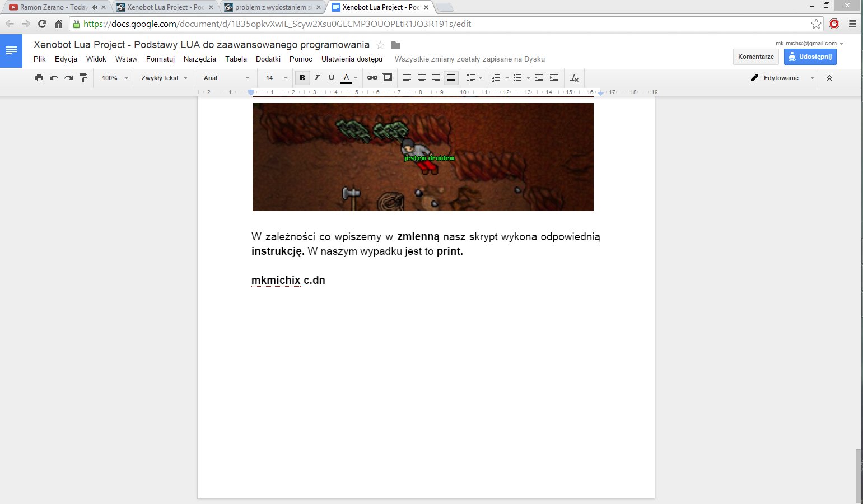Star the document title
Screen dimensions: 863x504
(x=380, y=45)
